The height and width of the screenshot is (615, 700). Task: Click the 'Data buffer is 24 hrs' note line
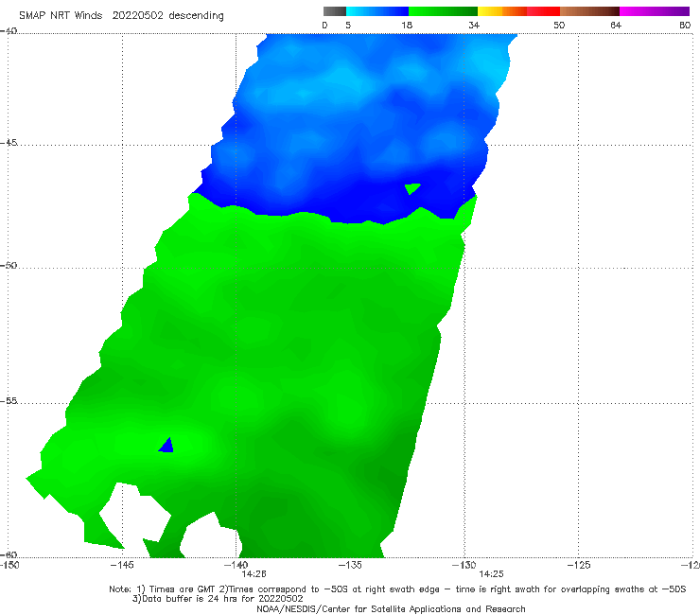point(218,599)
